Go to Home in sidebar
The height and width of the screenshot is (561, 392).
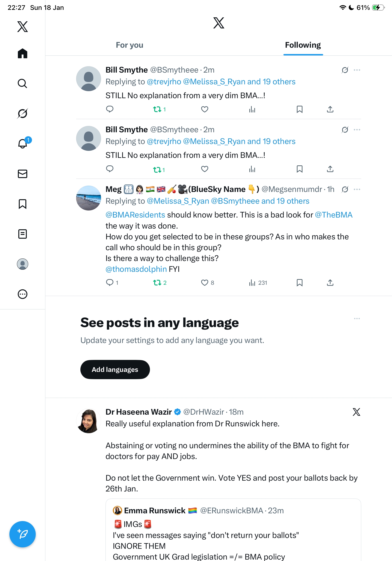click(x=23, y=53)
